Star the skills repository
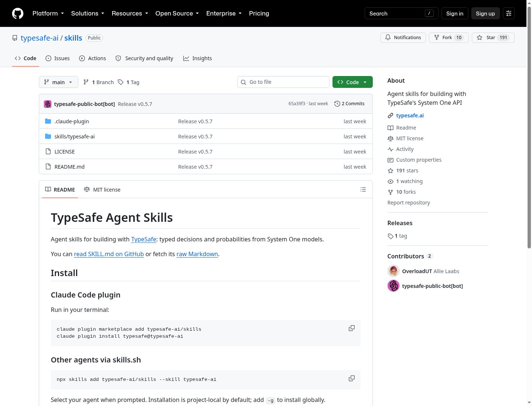The width and height of the screenshot is (532, 406). pos(493,38)
